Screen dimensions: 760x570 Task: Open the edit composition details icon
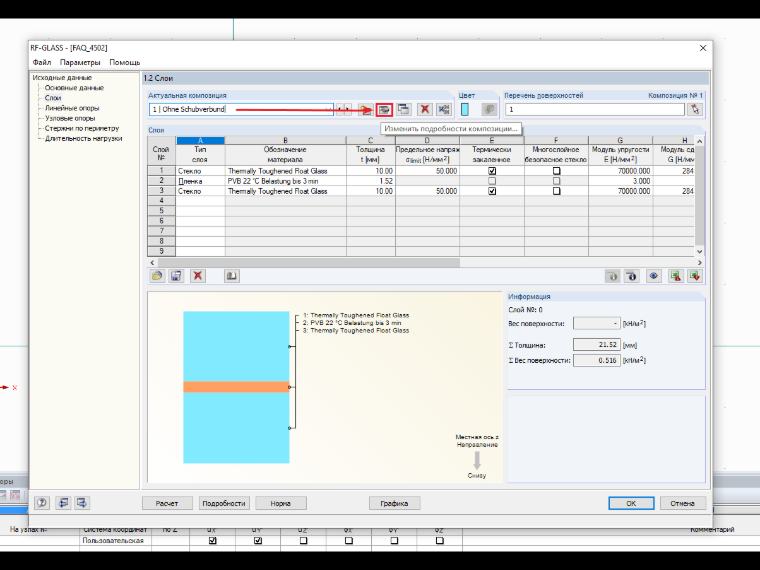coord(384,110)
